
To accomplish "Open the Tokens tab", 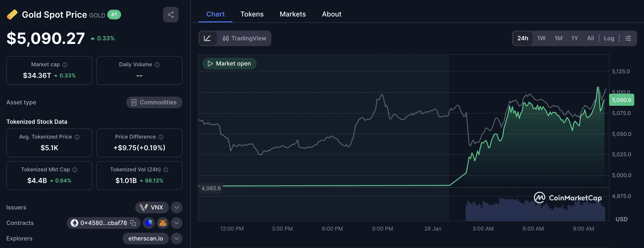I will pyautogui.click(x=252, y=14).
